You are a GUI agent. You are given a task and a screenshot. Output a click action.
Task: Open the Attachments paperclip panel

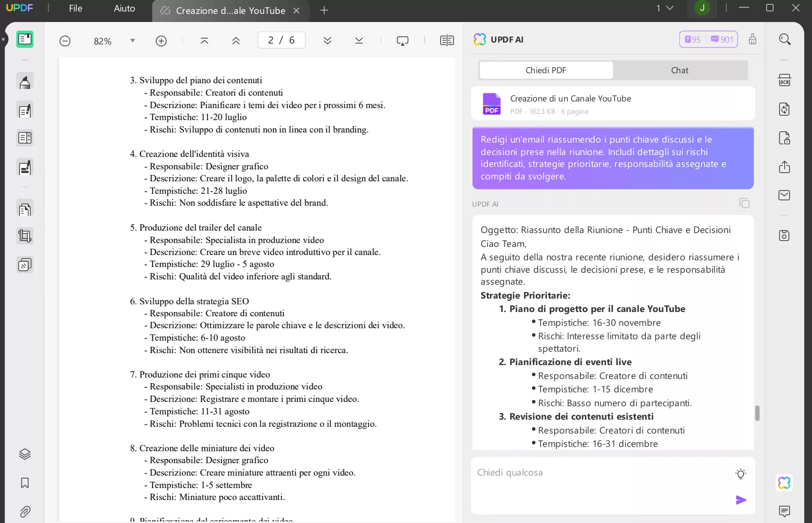[25, 512]
